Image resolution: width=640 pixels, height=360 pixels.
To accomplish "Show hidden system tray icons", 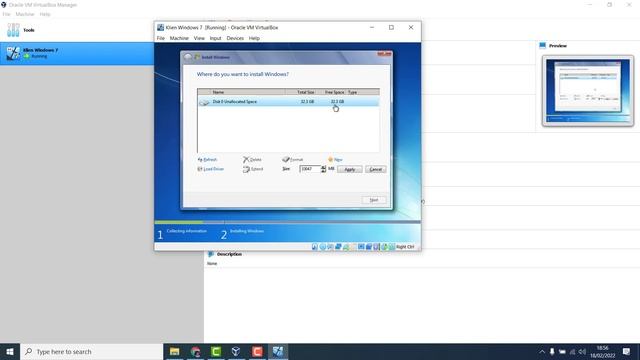I will (x=542, y=352).
